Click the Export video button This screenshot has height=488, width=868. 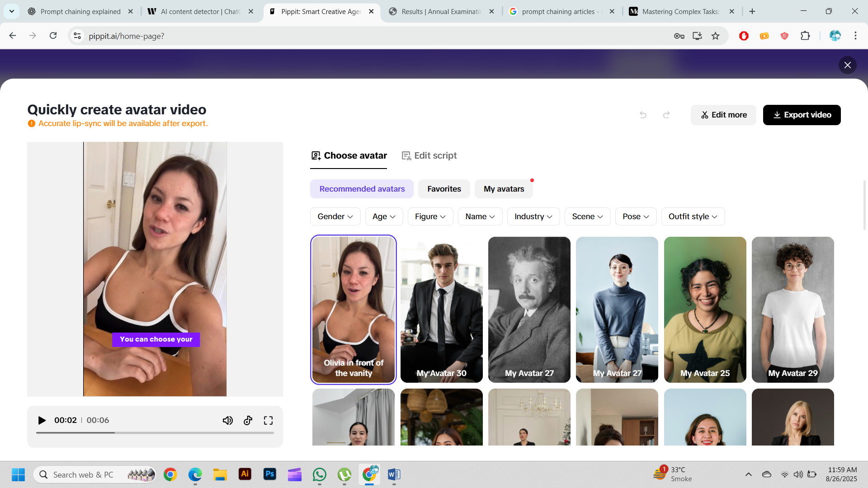(x=802, y=115)
